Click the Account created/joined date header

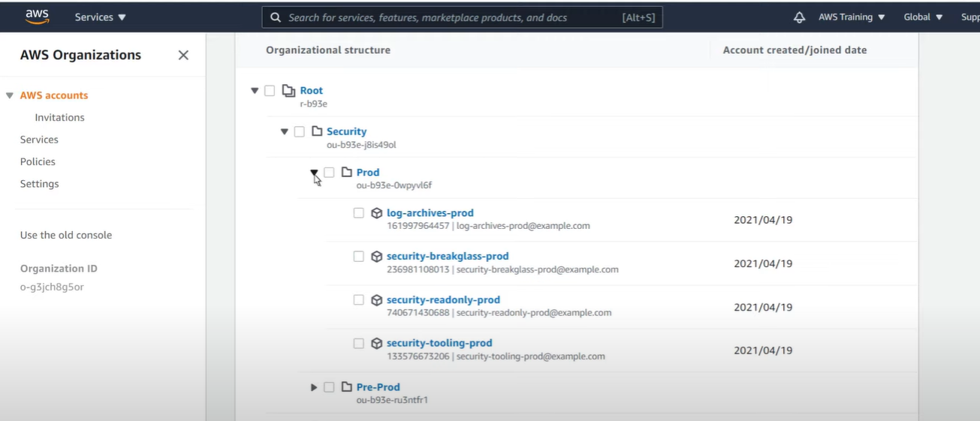pos(795,50)
